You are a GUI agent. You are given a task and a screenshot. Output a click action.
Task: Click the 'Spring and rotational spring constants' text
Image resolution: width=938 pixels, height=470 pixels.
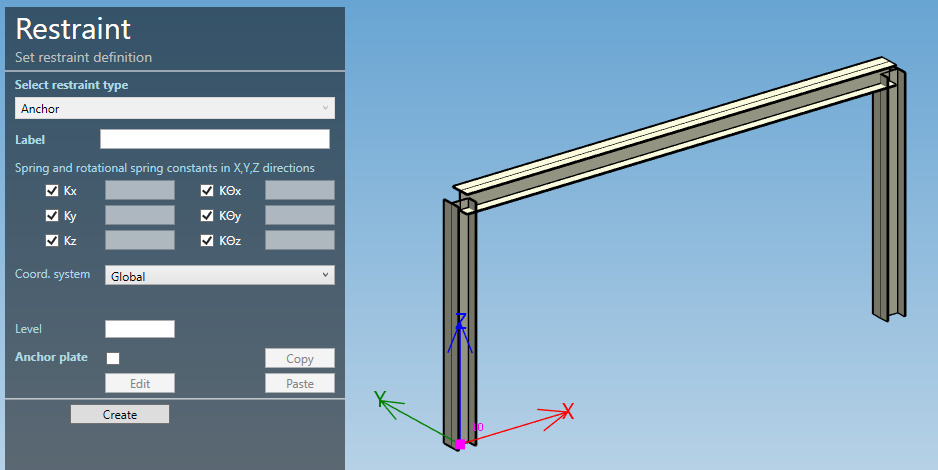point(165,168)
